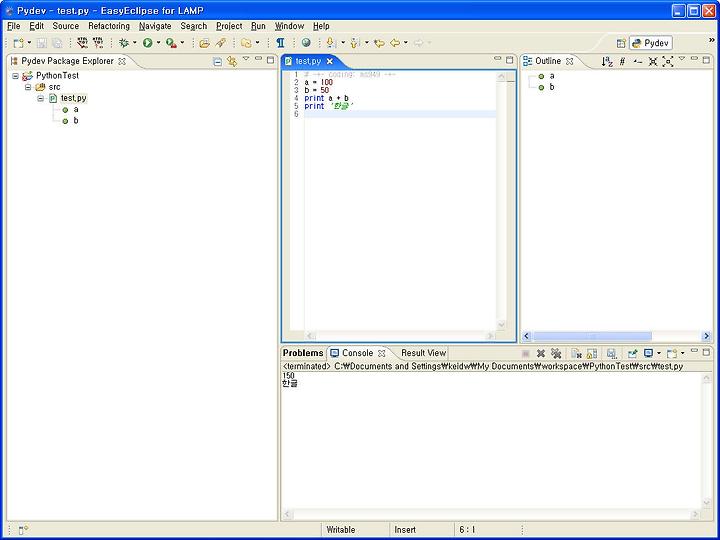This screenshot has height=540, width=720.
Task: Switch to the Problems tab
Action: (303, 353)
